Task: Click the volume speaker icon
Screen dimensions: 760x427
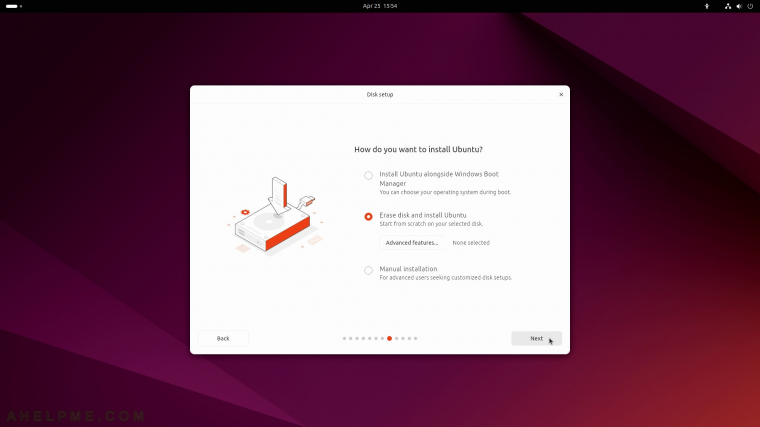Action: click(739, 6)
